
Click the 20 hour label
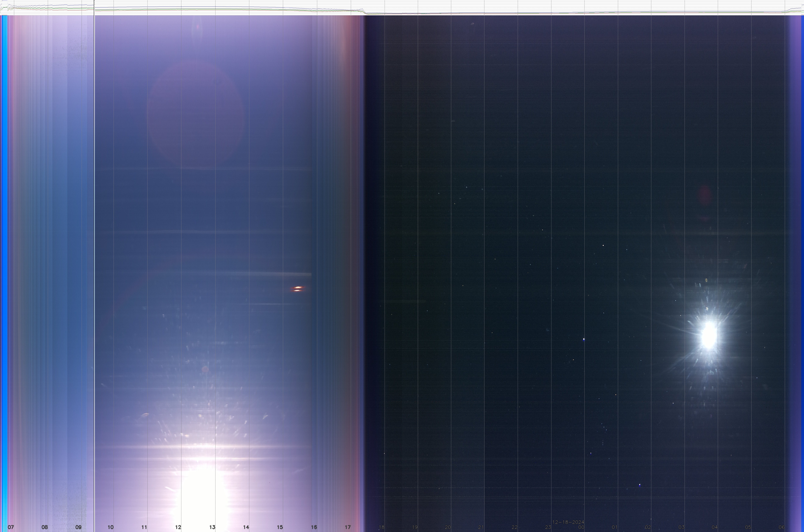click(x=448, y=527)
